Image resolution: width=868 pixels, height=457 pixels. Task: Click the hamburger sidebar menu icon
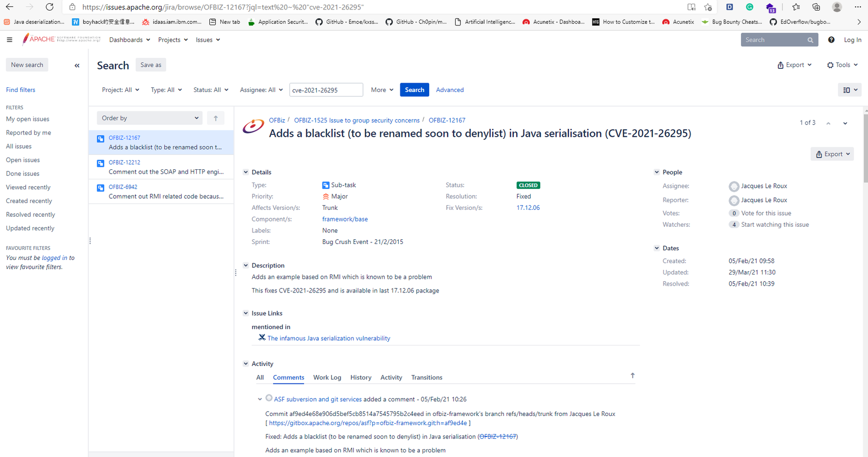point(9,40)
